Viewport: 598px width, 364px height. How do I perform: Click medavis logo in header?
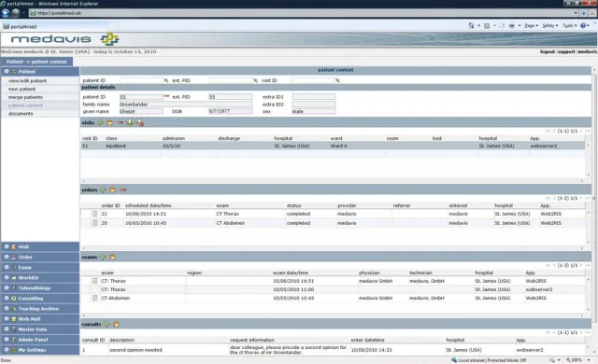[64, 39]
